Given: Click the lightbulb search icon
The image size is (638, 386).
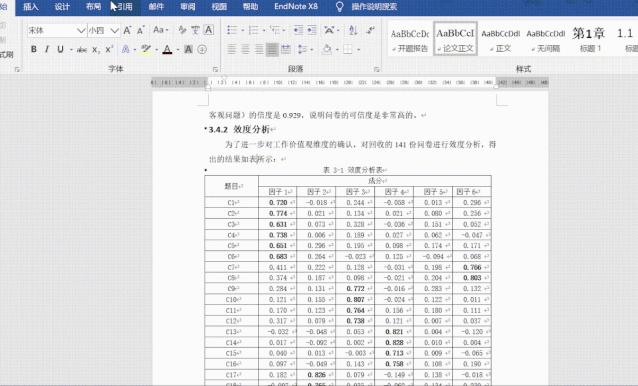Looking at the screenshot, I should tap(340, 7).
